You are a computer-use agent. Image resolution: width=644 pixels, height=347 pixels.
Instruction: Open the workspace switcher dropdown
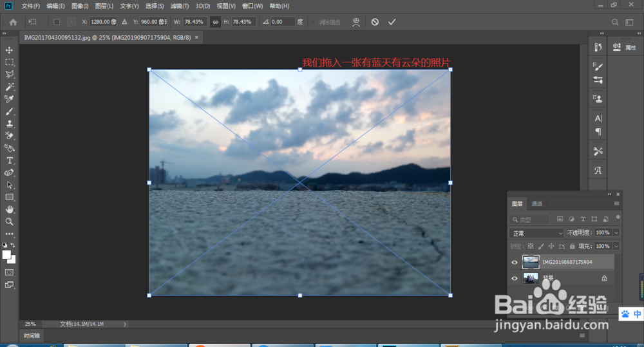click(x=629, y=22)
